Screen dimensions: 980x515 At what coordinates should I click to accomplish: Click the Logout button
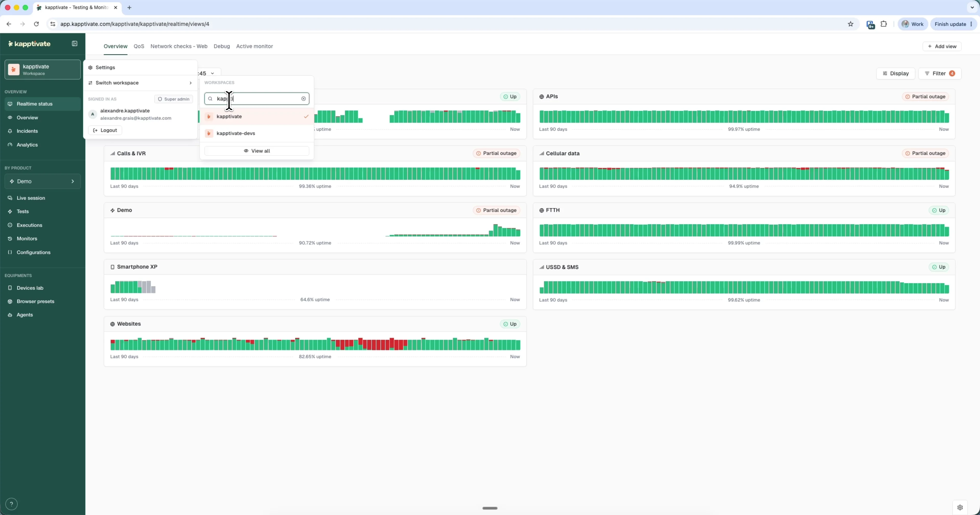105,130
